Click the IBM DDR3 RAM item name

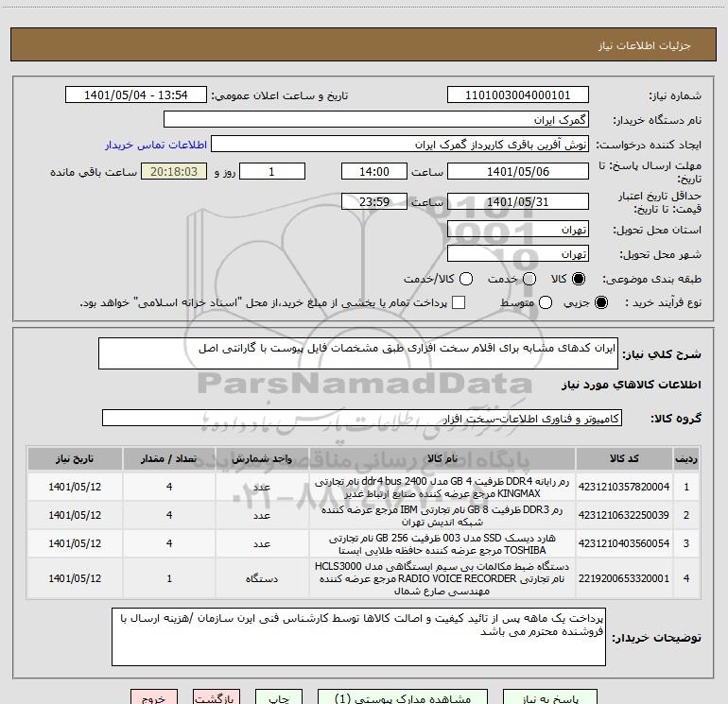(442, 515)
